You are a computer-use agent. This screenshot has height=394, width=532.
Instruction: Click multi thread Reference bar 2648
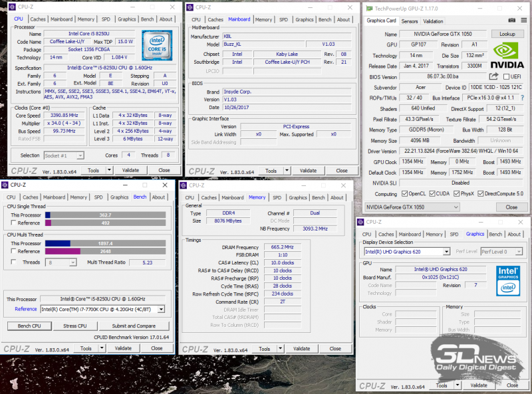(105, 251)
